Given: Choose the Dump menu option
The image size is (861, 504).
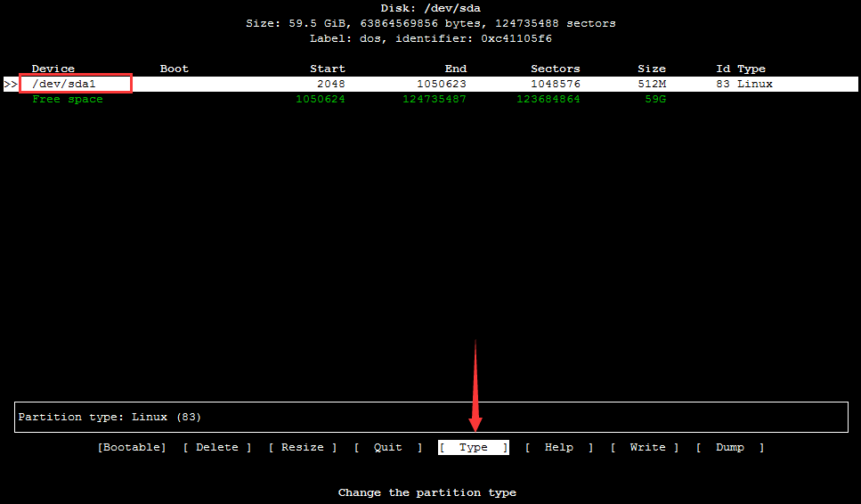Looking at the screenshot, I should [730, 447].
